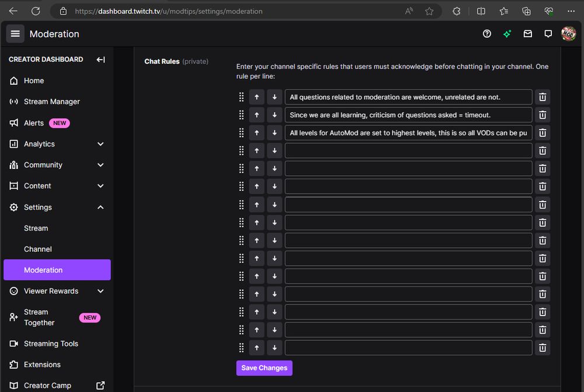Click your profile avatar picture
584x392 pixels.
point(568,34)
